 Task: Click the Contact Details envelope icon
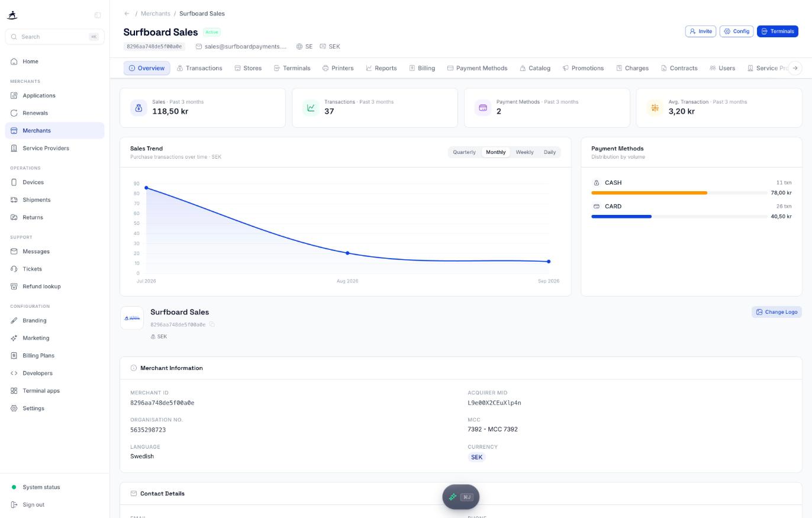(x=134, y=494)
